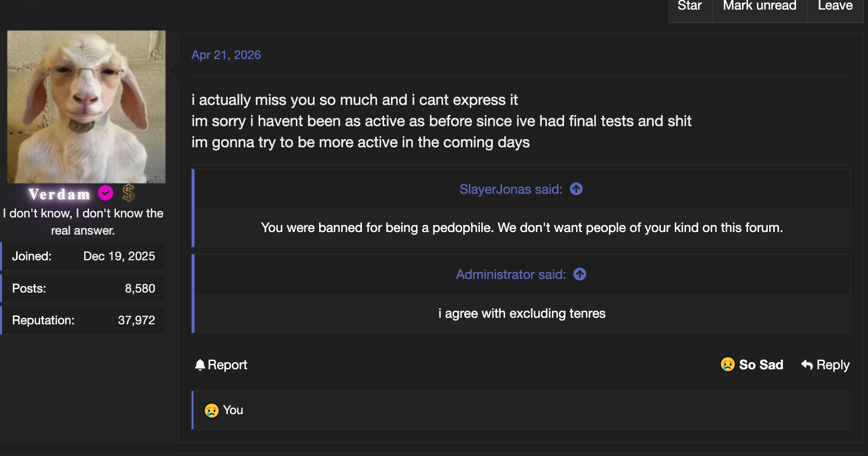Click the sad emoji beside You
The width and height of the screenshot is (868, 456).
pos(211,410)
